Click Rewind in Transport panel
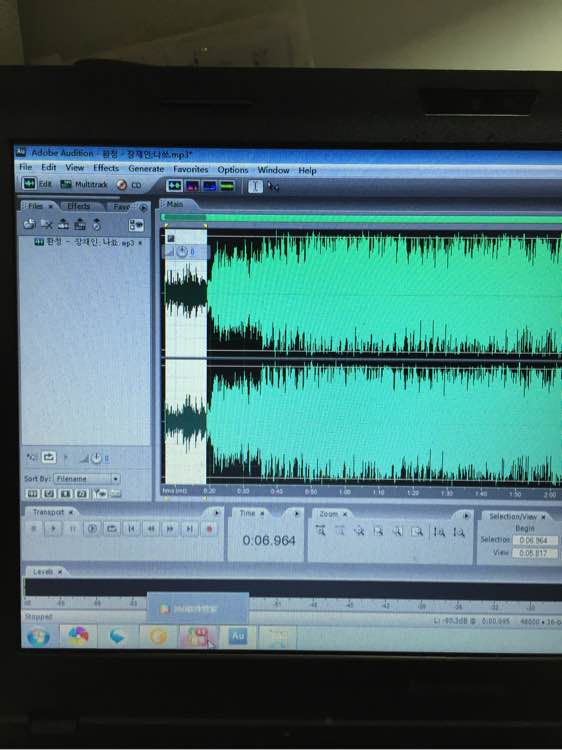 [x=151, y=529]
